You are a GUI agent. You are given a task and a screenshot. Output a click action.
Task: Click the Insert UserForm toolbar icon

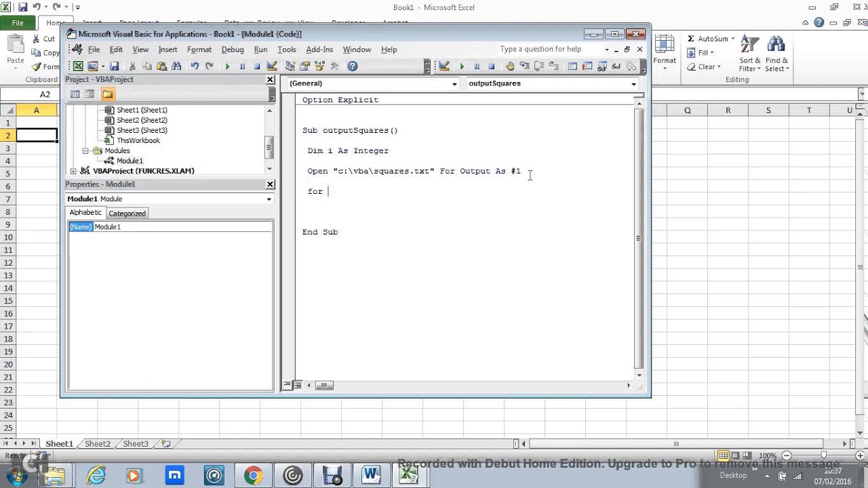[x=92, y=66]
